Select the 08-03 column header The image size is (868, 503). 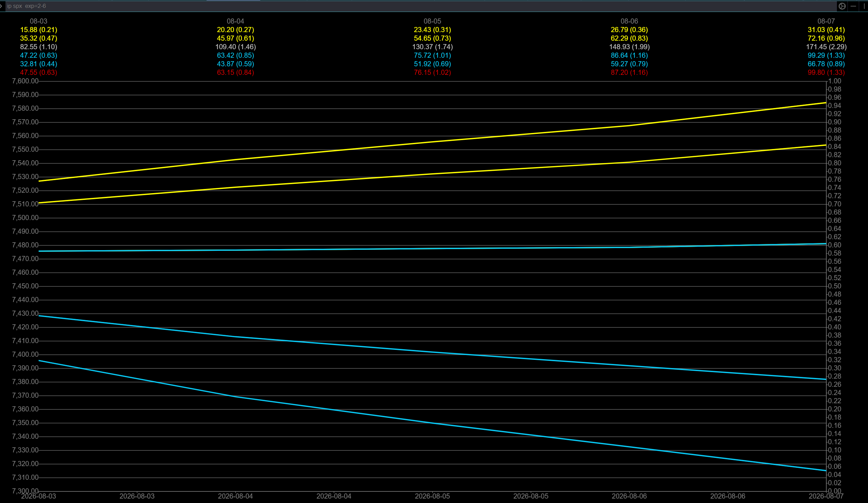coord(39,22)
